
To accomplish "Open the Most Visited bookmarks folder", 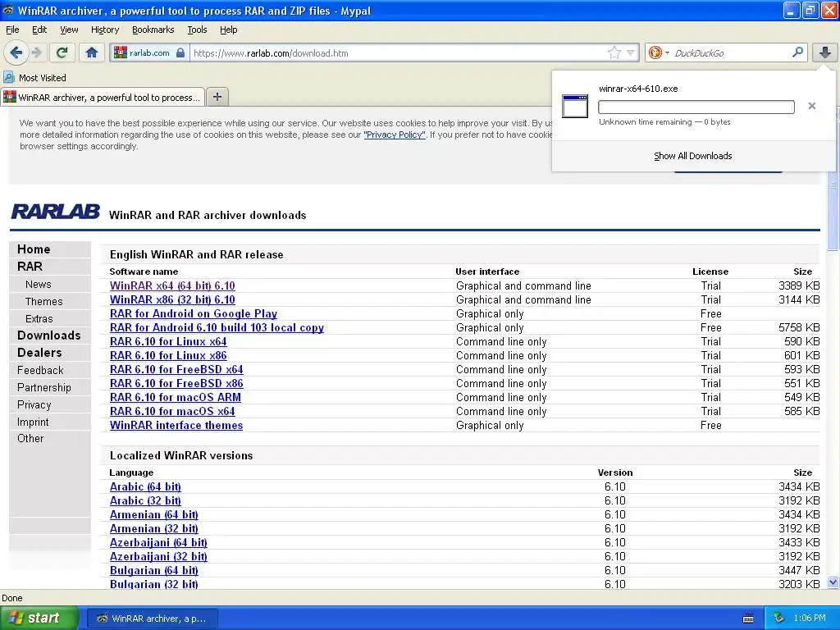I will point(34,78).
